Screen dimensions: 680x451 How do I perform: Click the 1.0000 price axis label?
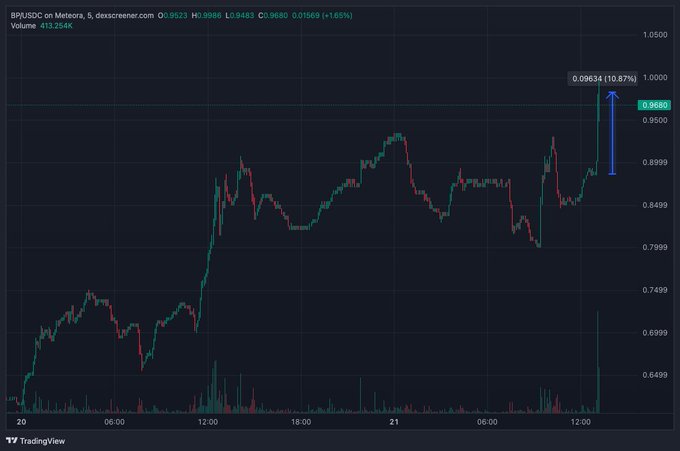click(x=655, y=77)
